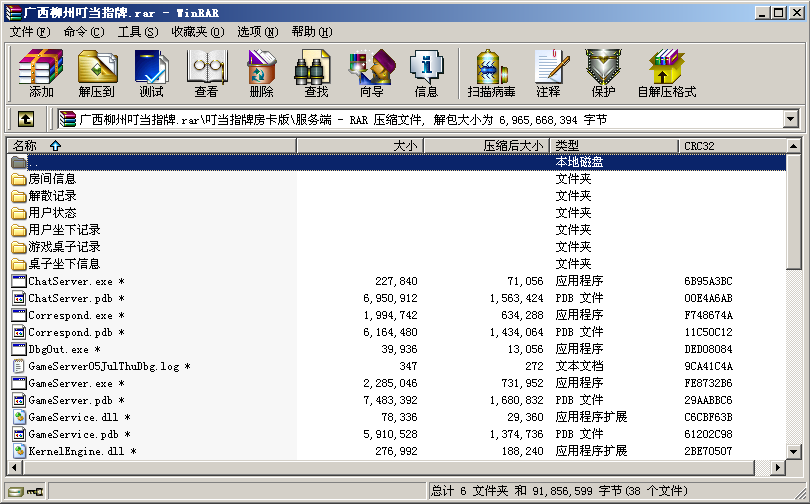Open the 收藏夹 (Favorites) menu
This screenshot has height=504, width=810.
[x=195, y=32]
